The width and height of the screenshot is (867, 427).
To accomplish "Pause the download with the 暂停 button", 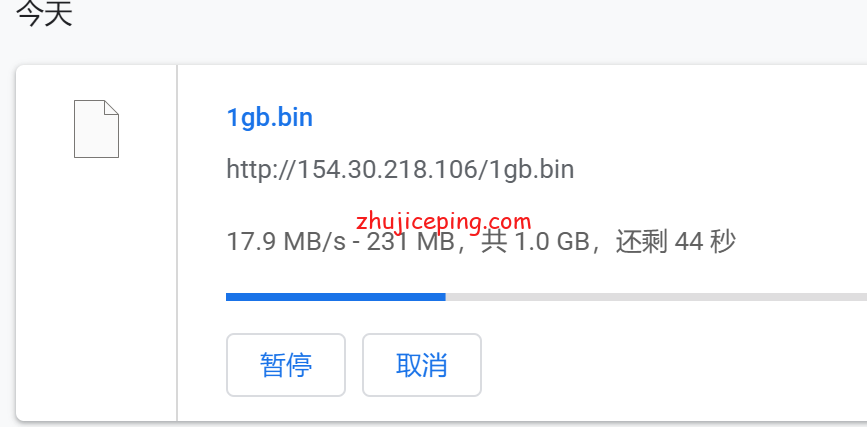I will [286, 365].
